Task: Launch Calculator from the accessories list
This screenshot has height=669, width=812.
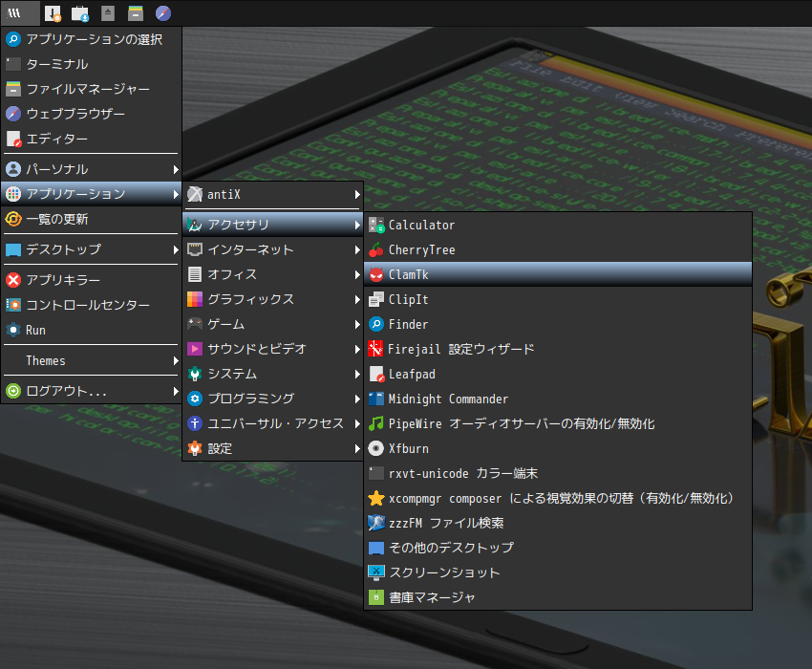Action: click(x=558, y=226)
